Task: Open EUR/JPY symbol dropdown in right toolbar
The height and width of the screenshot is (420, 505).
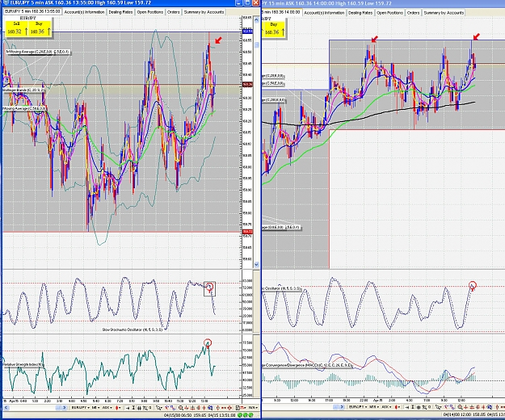Action: click(x=358, y=407)
